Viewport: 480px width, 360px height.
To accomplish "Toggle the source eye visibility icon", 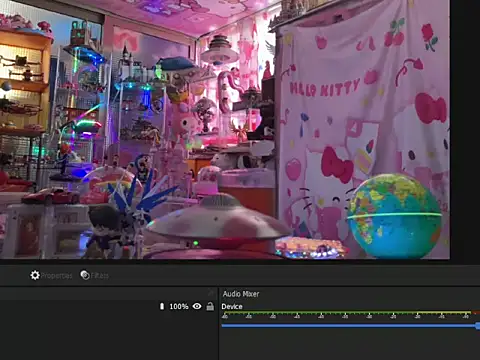I will [x=197, y=306].
